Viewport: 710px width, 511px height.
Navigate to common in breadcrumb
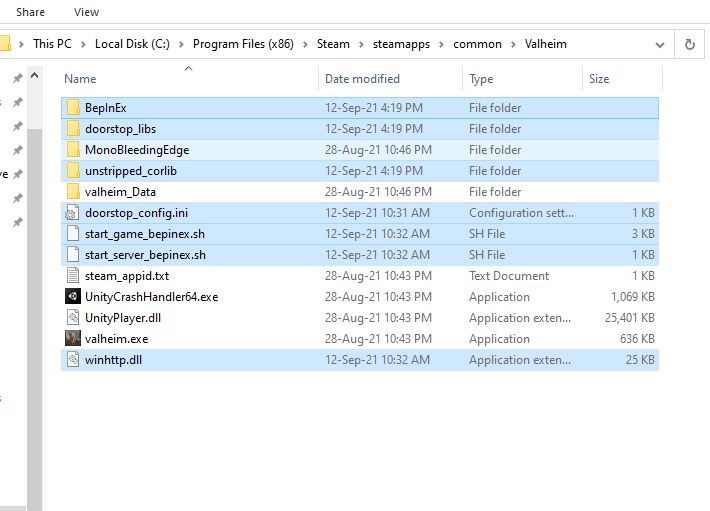tap(477, 44)
